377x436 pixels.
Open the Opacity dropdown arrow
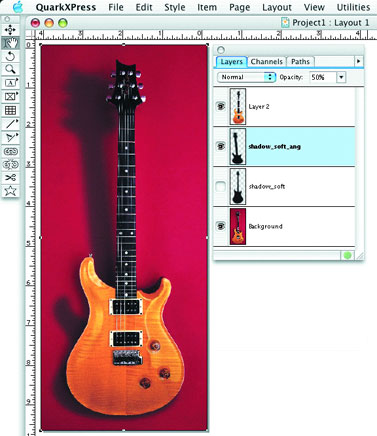(x=341, y=77)
